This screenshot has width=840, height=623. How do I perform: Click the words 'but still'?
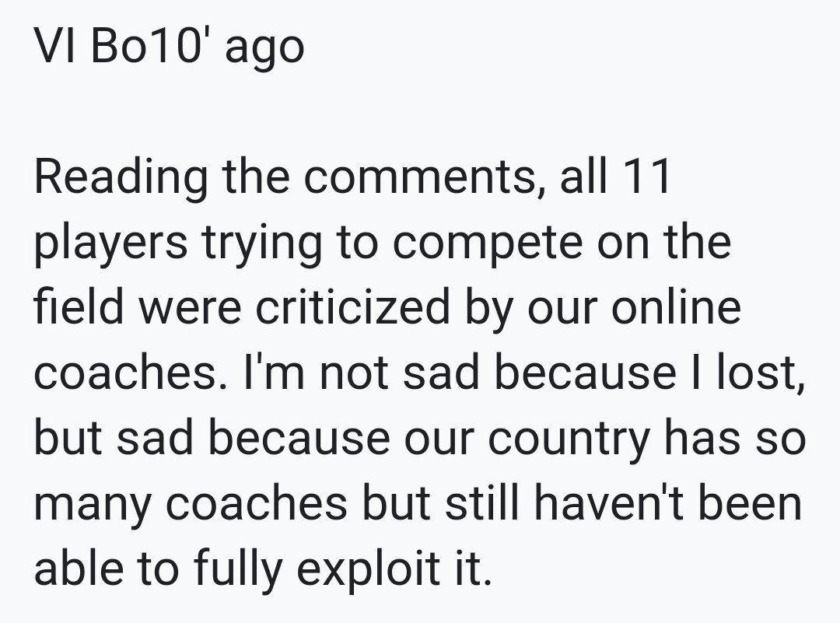pyautogui.click(x=442, y=502)
